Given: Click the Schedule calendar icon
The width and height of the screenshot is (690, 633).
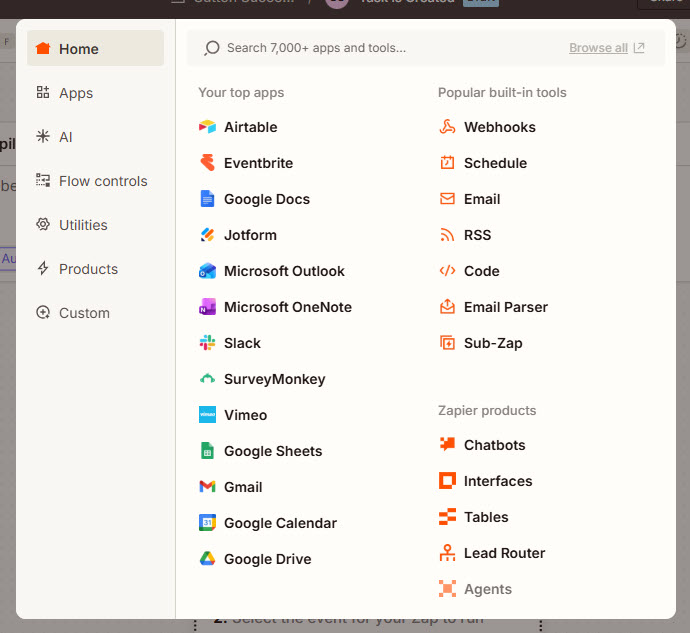Looking at the screenshot, I should 447,163.
